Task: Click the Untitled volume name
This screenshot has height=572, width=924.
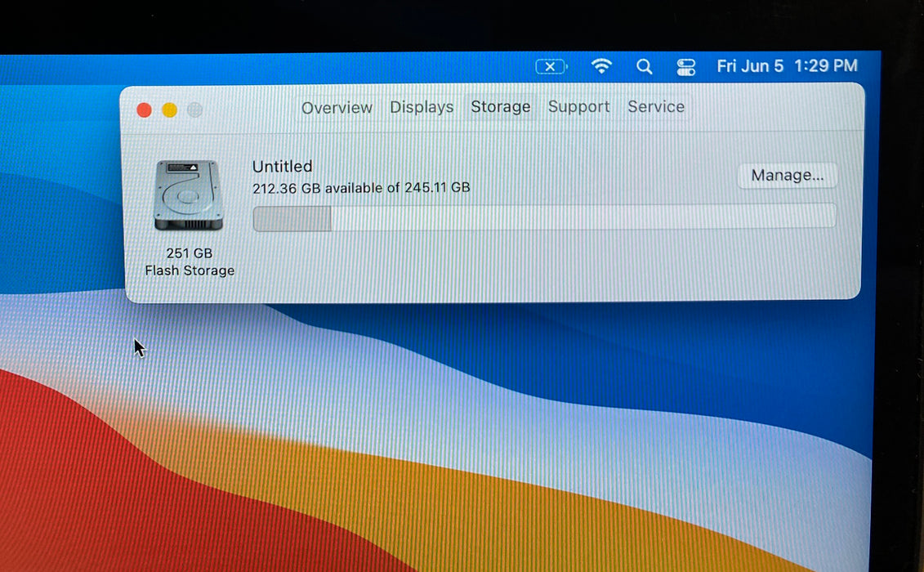Action: click(x=283, y=167)
